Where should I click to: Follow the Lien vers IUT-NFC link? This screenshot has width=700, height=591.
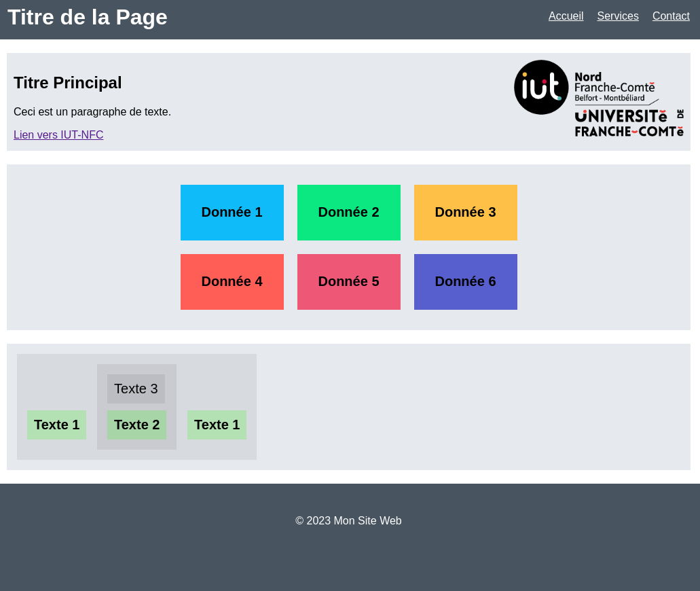pyautogui.click(x=58, y=135)
